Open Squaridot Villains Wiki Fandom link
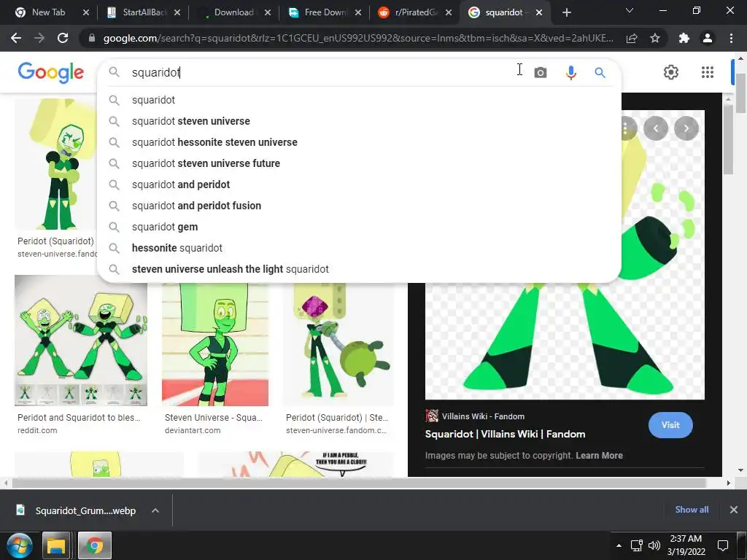The image size is (747, 560). [505, 434]
